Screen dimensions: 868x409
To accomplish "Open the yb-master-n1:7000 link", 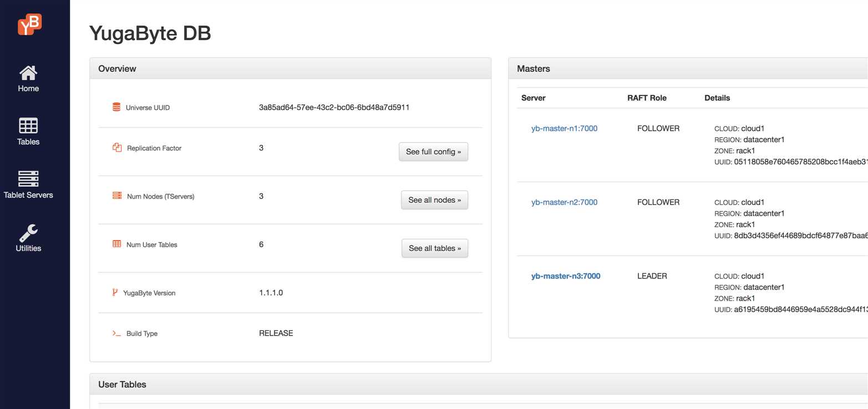I will tap(564, 128).
